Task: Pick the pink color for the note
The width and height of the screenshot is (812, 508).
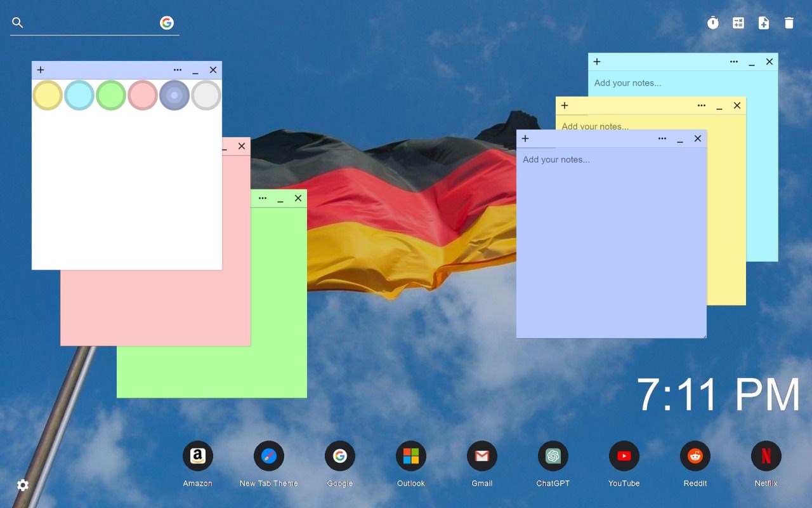Action: click(143, 95)
